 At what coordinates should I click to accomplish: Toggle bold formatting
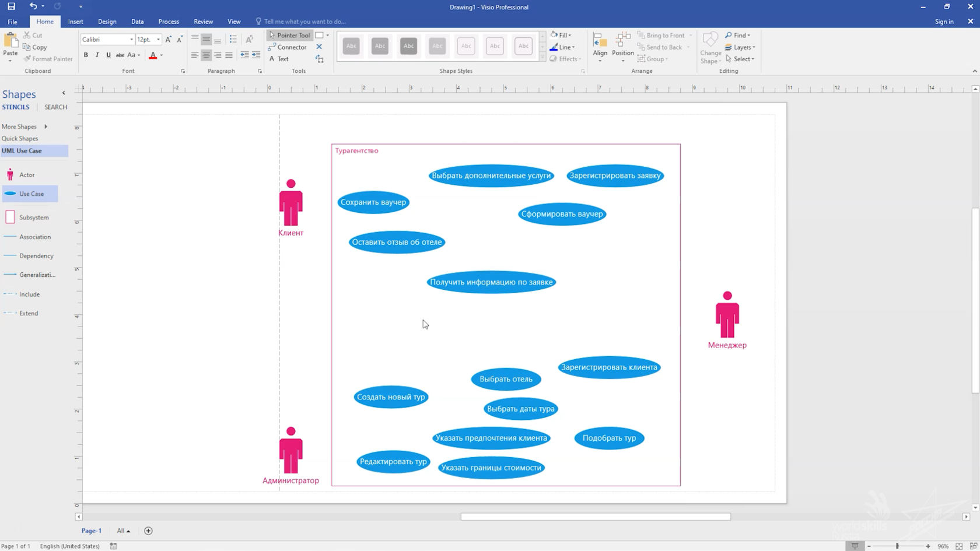tap(86, 55)
